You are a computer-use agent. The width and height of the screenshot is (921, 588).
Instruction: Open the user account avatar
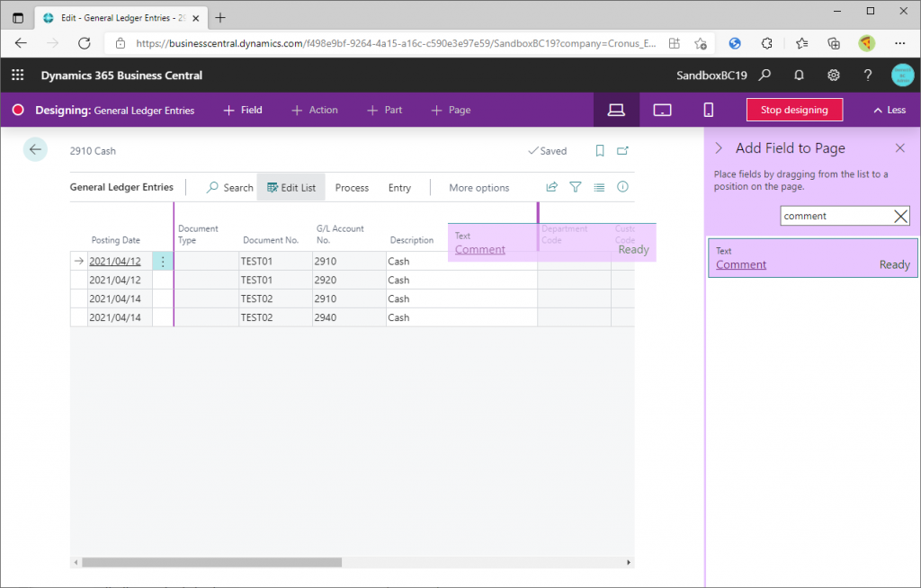click(902, 76)
